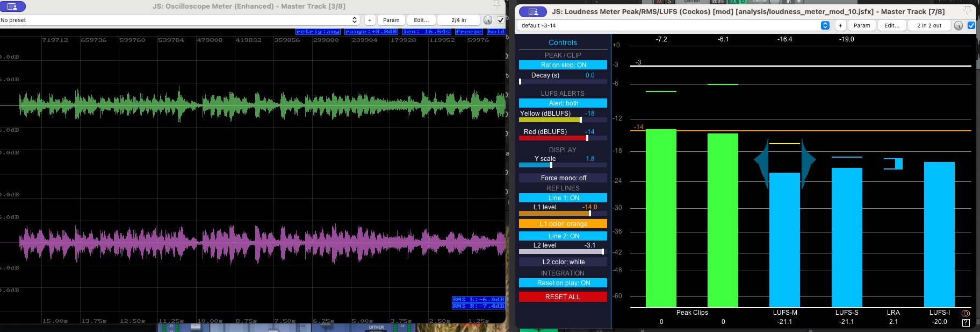This screenshot has width=980, height=332.
Task: Toggle Line 1: ON
Action: click(563, 198)
